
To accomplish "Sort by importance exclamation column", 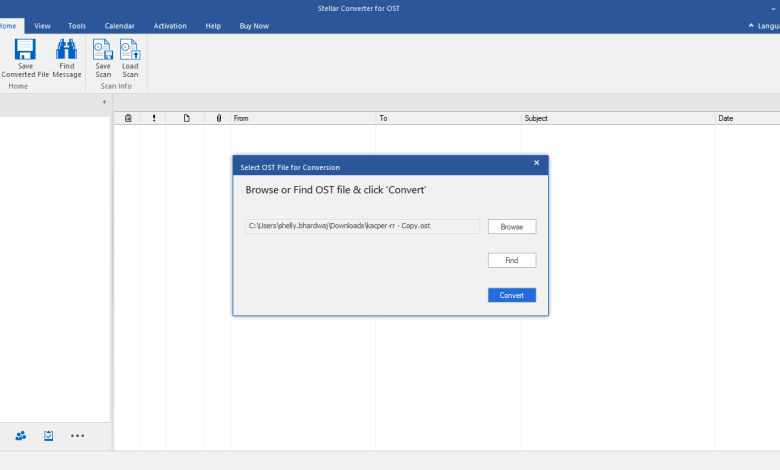I will [x=154, y=118].
